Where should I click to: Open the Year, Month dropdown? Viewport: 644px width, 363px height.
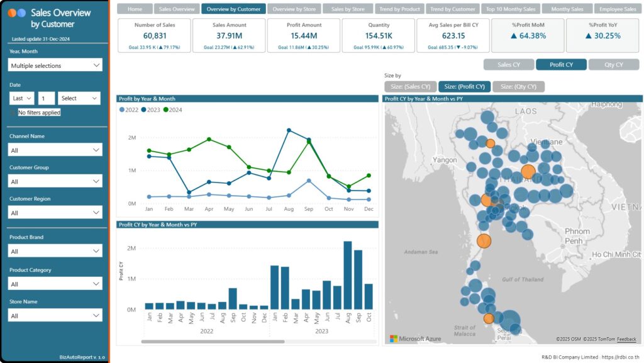(x=55, y=65)
